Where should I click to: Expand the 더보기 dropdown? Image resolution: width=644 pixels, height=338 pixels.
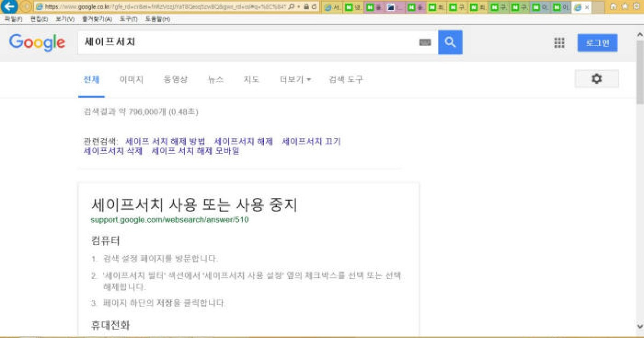click(x=295, y=79)
